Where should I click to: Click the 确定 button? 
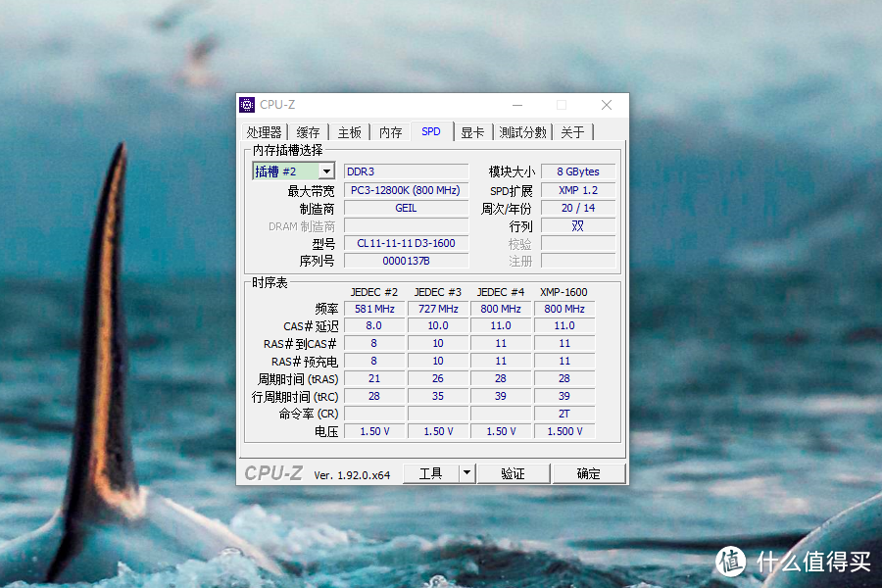tap(589, 473)
